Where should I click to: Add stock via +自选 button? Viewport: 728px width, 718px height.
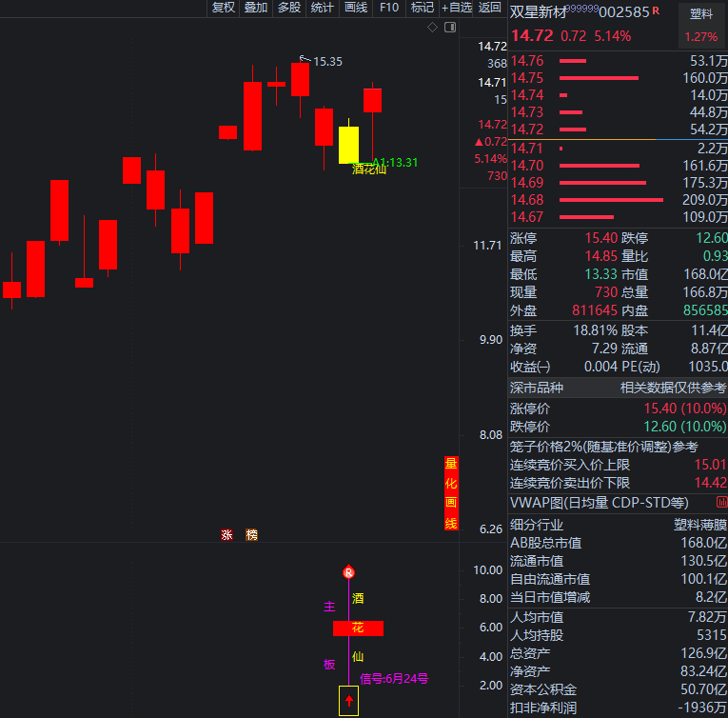(456, 8)
